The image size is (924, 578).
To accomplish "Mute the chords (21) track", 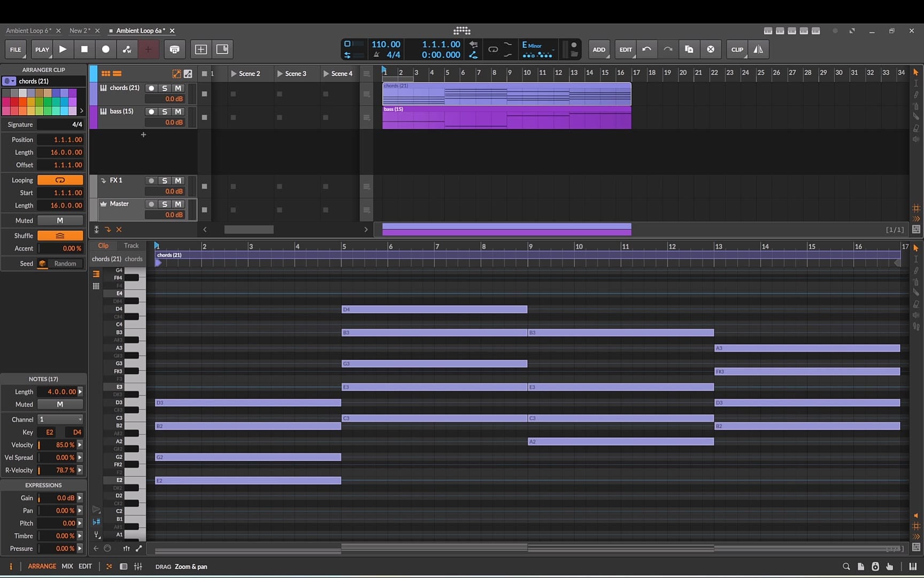I will pos(178,88).
